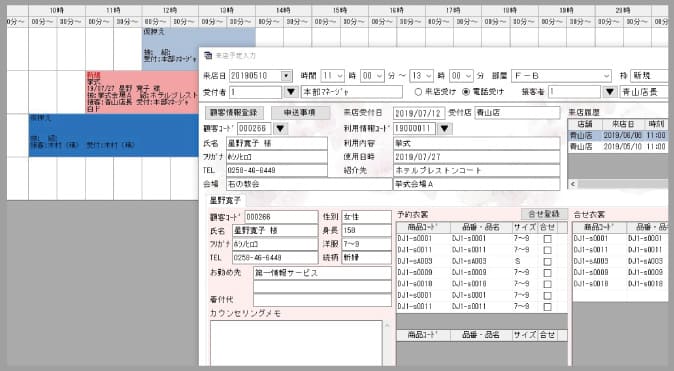Click the 申送事項 button
Viewport: 674px width, 371px height.
tap(300, 113)
